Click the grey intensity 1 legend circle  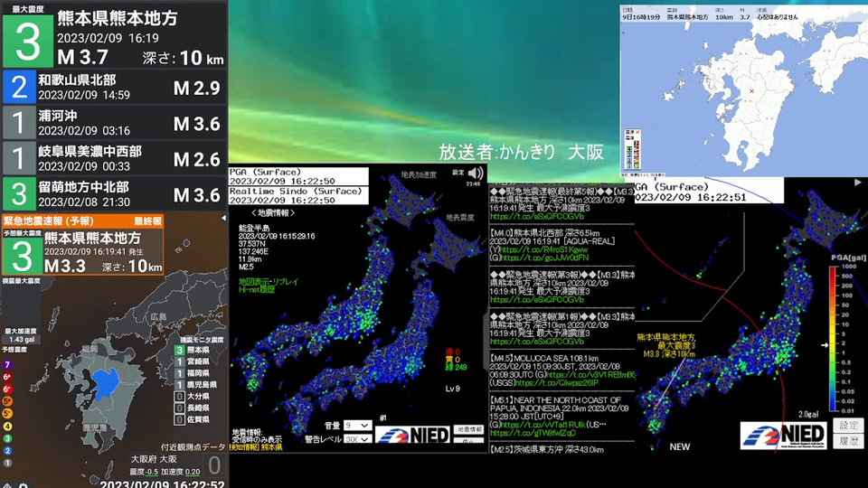[x=7, y=463]
